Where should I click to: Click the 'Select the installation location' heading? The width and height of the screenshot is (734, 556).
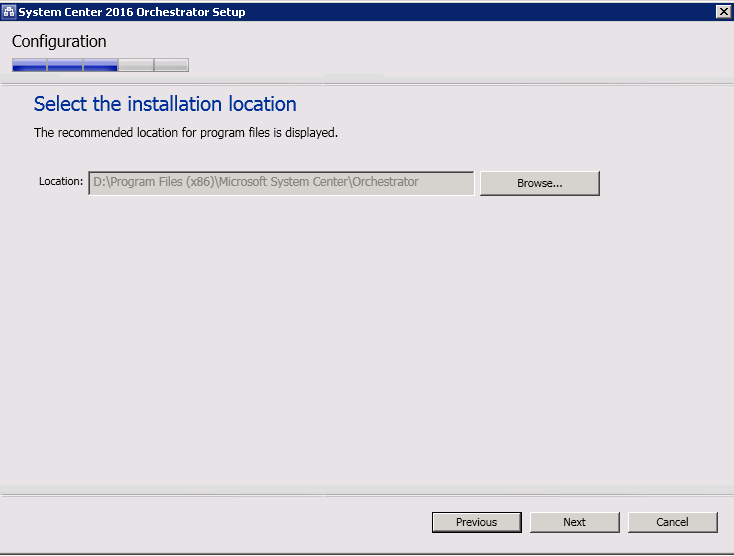[165, 104]
